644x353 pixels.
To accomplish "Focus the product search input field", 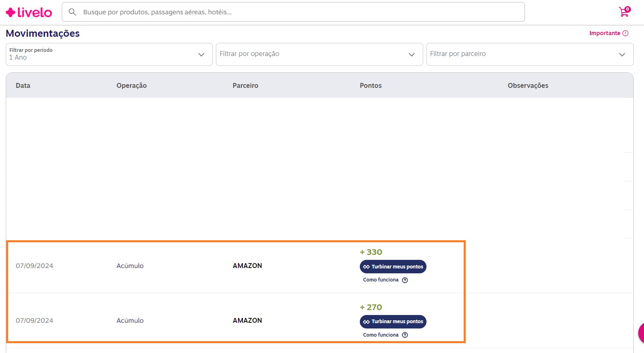I will pos(293,12).
